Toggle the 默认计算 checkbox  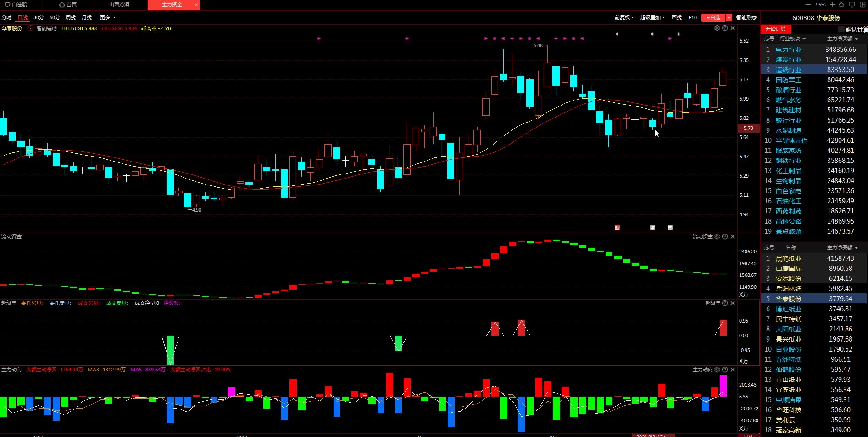[x=840, y=29]
